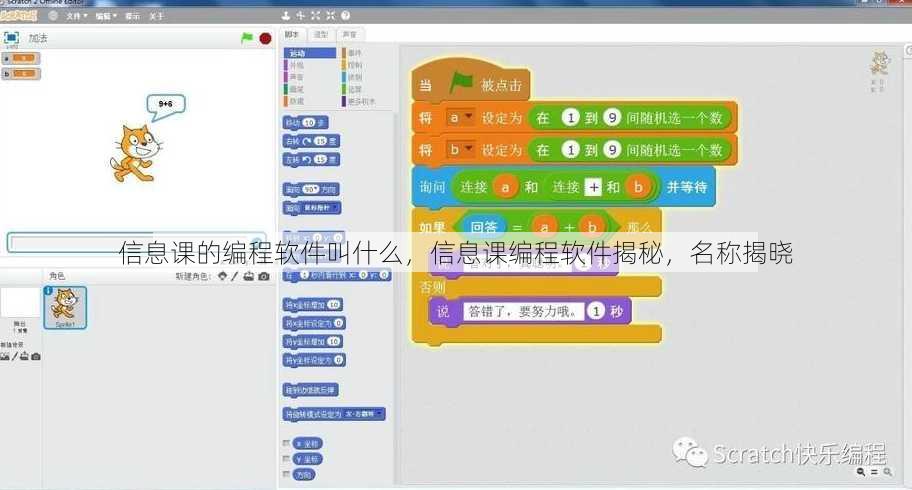Open the 提示 menu
This screenshot has width=912, height=490.
(132, 16)
